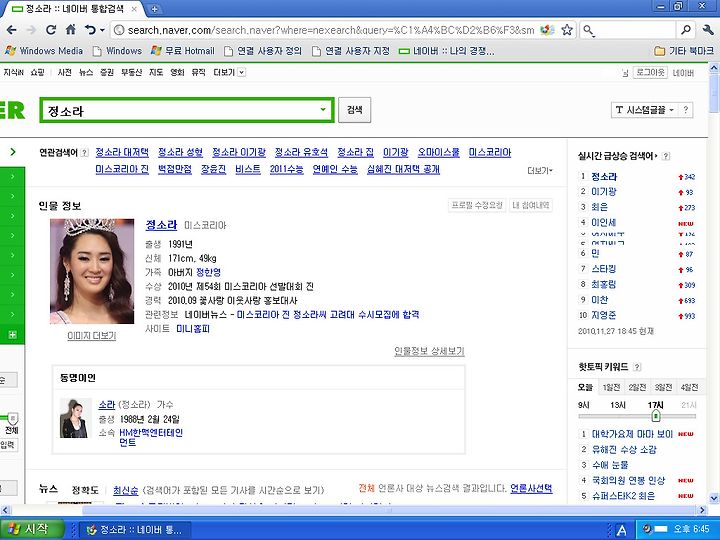This screenshot has width=720, height=540.
Task: Click the IME language A icon in taskbar
Action: point(621,530)
